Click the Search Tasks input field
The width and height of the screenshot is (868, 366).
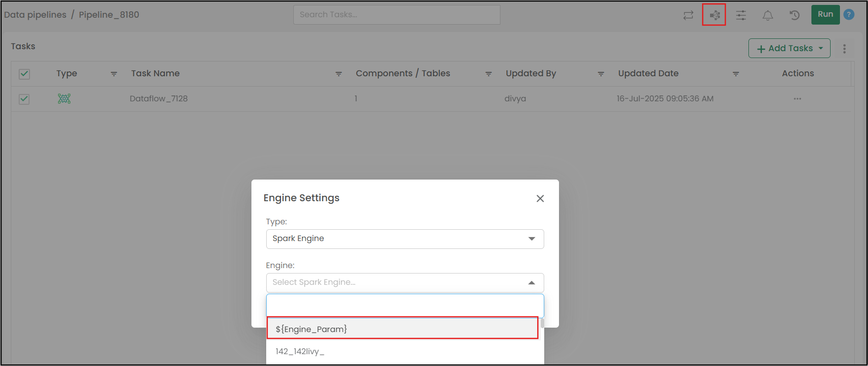click(397, 15)
